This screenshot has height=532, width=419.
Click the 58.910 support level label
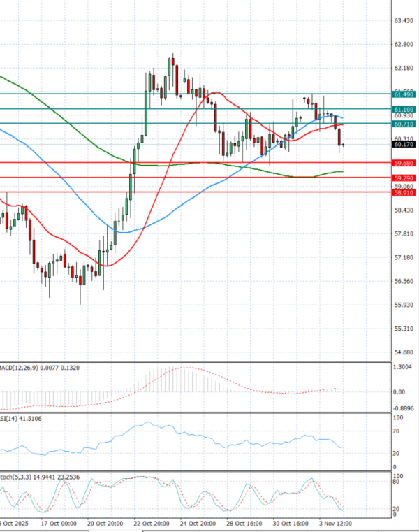404,192
